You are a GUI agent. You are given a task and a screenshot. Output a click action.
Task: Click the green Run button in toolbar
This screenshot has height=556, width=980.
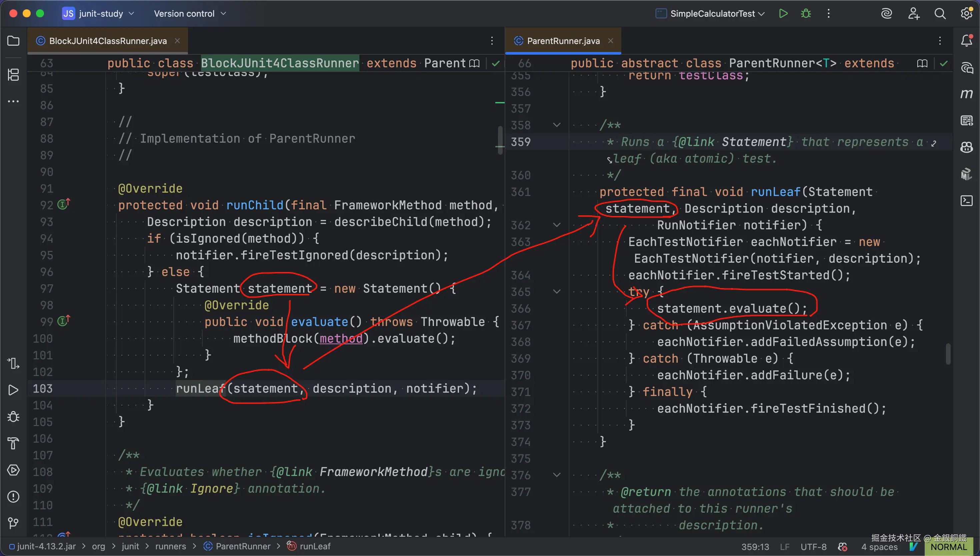[783, 14]
